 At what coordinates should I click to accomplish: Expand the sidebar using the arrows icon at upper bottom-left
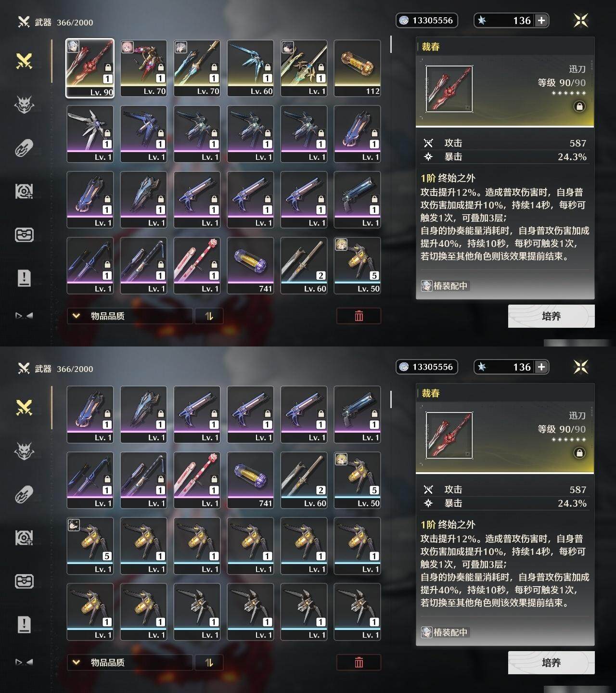pyautogui.click(x=24, y=316)
